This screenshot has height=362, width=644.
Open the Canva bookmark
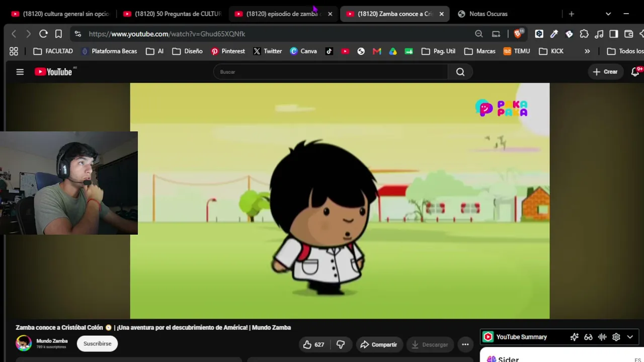pyautogui.click(x=303, y=51)
